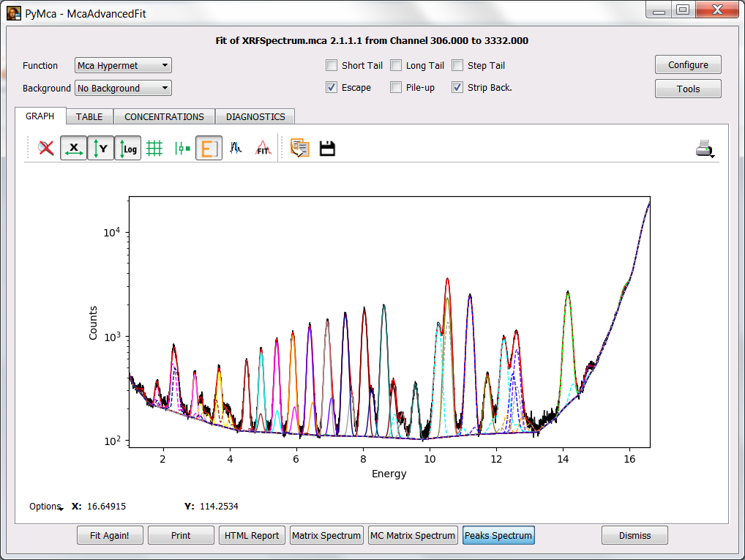Viewport: 745px width, 560px height.
Task: Disable the Escape checkbox
Action: tap(332, 87)
